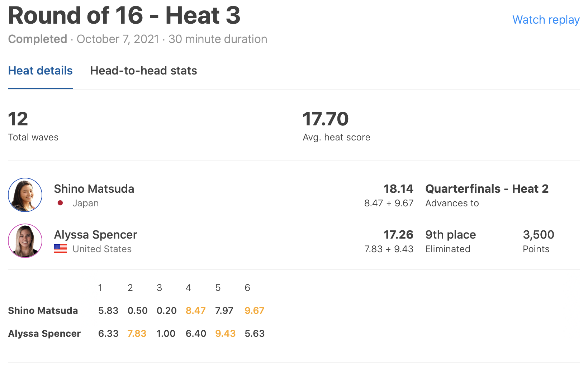The image size is (588, 369).
Task: Click the 3,500 points value
Action: tap(538, 235)
